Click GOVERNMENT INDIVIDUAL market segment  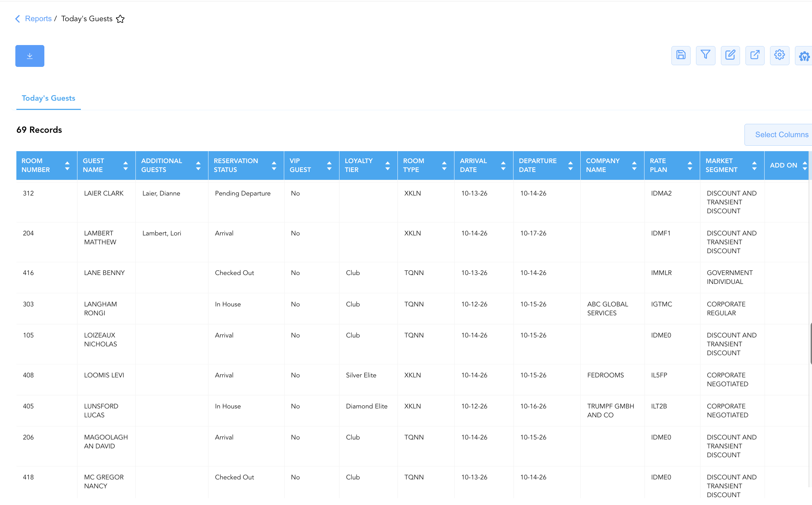[x=729, y=277]
